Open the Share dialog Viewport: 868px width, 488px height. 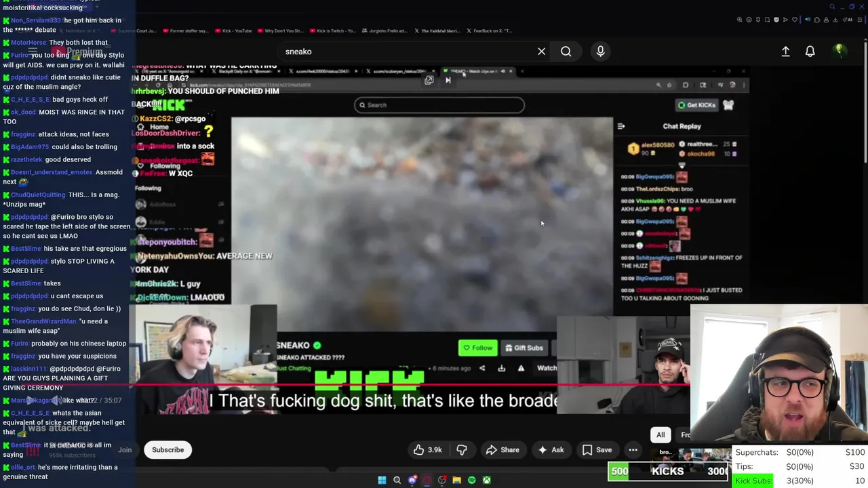[502, 450]
